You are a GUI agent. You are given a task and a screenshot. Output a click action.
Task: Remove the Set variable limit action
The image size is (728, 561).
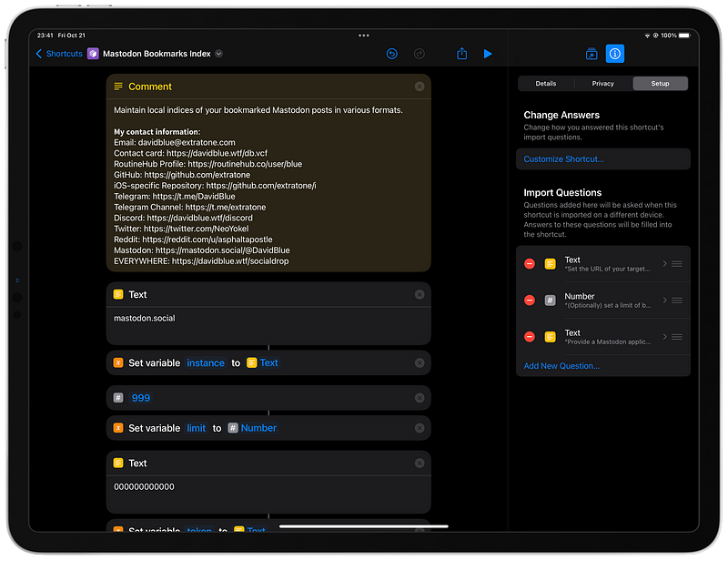coord(420,428)
